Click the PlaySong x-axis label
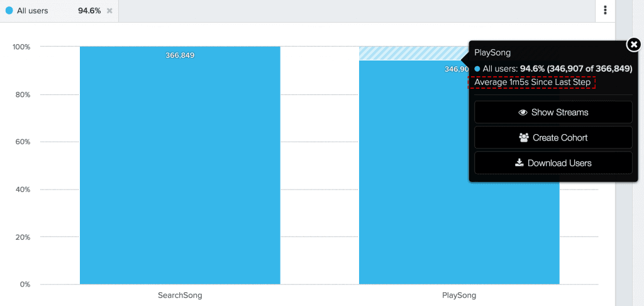This screenshot has width=644, height=306. click(x=458, y=295)
